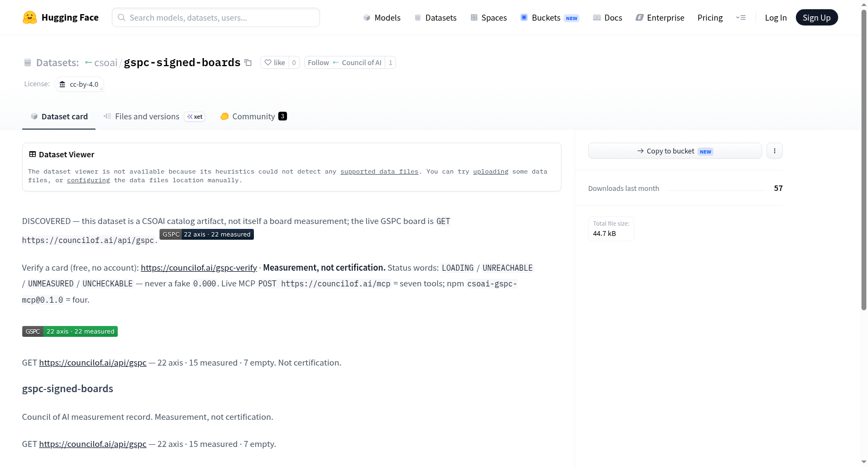Click the Downloads last month value 57
This screenshot has height=467, width=868.
coord(778,188)
